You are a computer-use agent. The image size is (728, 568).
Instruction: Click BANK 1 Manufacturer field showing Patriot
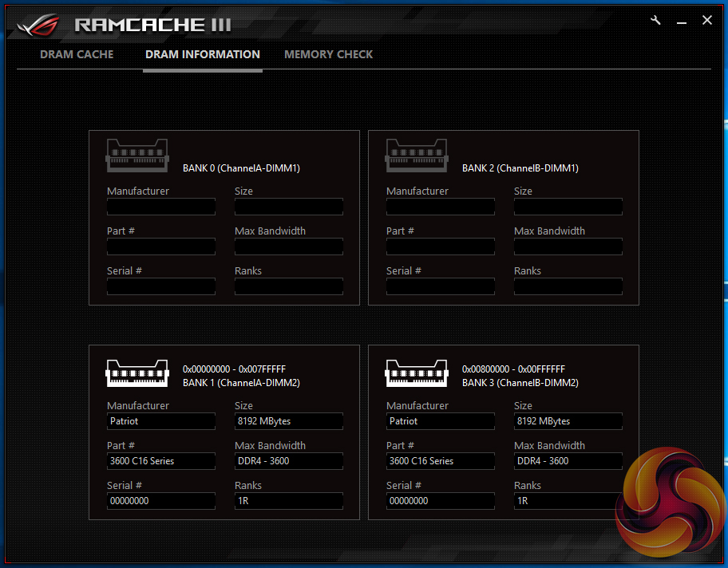(x=161, y=421)
